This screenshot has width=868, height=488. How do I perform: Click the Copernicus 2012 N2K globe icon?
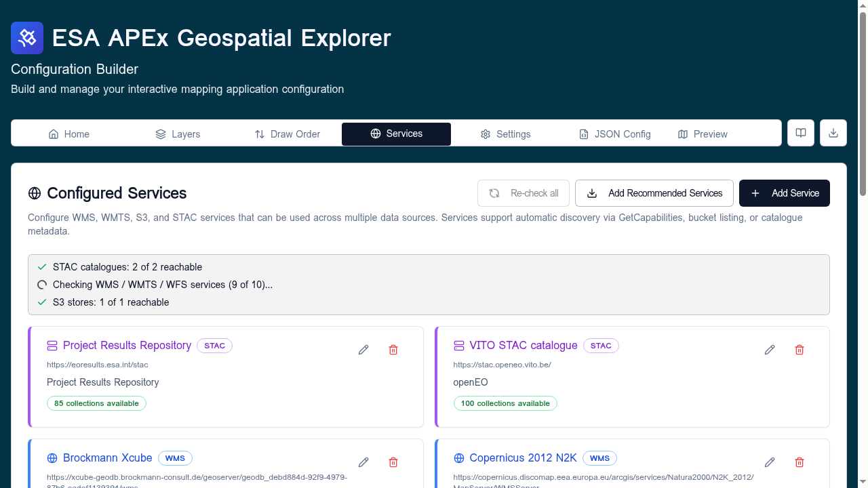459,458
